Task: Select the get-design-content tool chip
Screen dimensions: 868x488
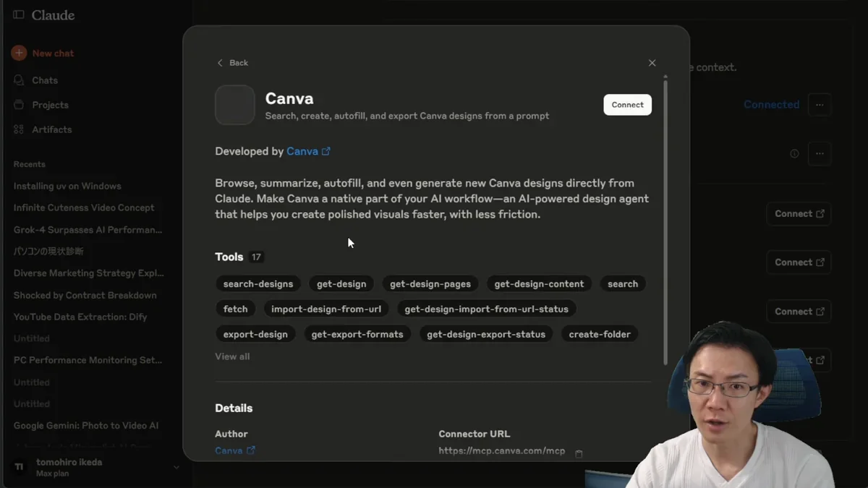Action: pyautogui.click(x=539, y=284)
